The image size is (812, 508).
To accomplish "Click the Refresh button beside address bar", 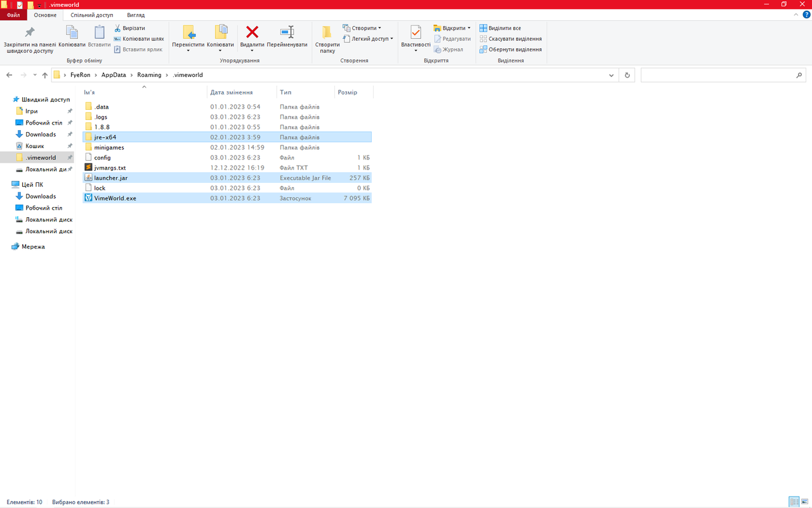I will (x=627, y=75).
